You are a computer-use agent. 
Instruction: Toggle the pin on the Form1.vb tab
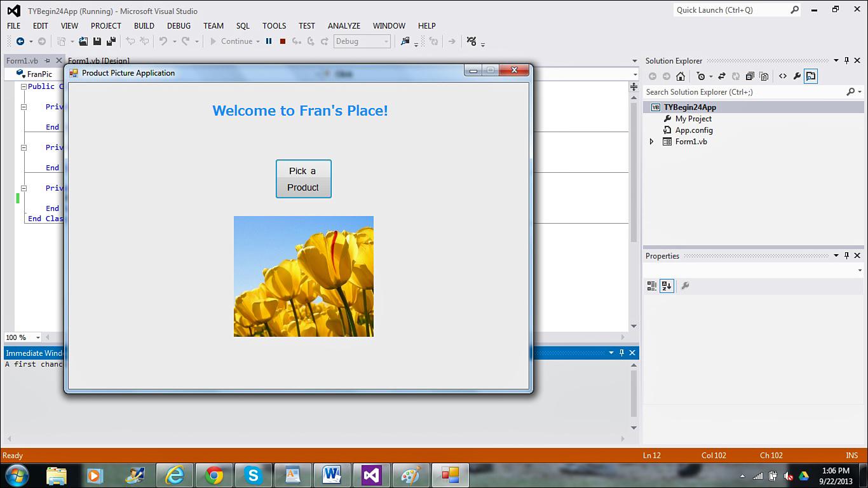click(47, 61)
